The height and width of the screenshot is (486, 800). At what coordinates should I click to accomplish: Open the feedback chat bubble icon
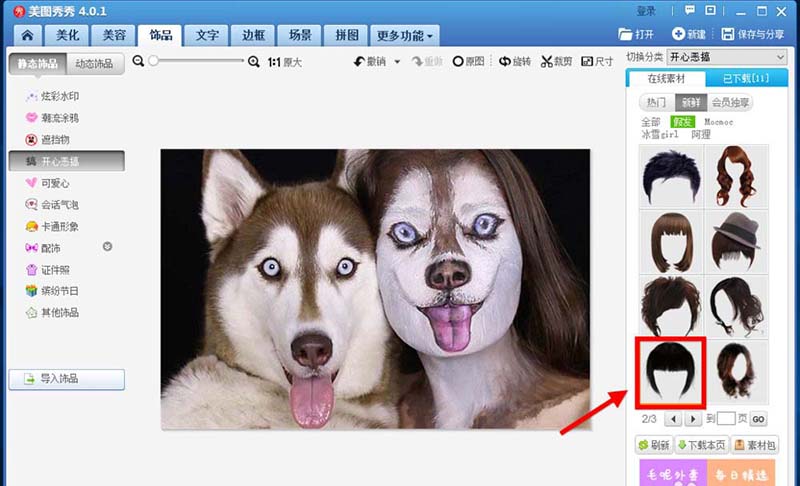tap(690, 10)
